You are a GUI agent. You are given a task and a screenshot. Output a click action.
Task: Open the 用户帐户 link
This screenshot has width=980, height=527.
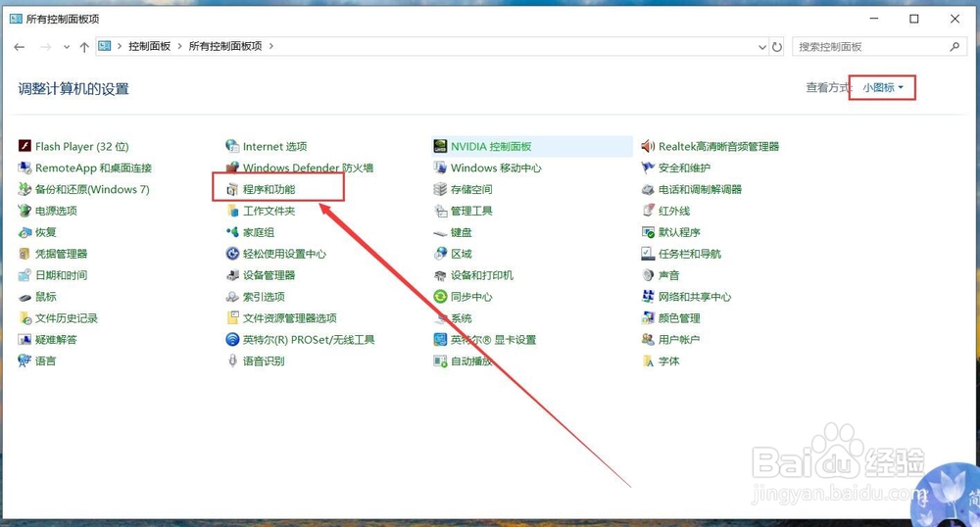(679, 340)
